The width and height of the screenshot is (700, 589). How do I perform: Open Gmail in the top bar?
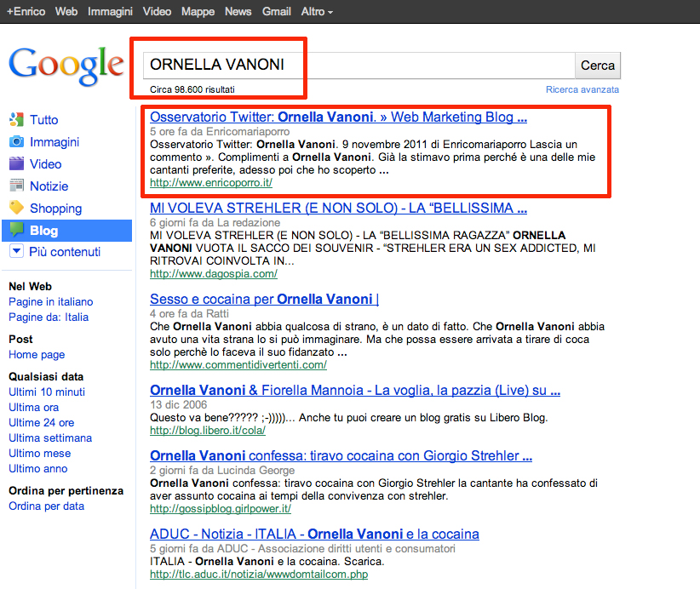point(277,12)
